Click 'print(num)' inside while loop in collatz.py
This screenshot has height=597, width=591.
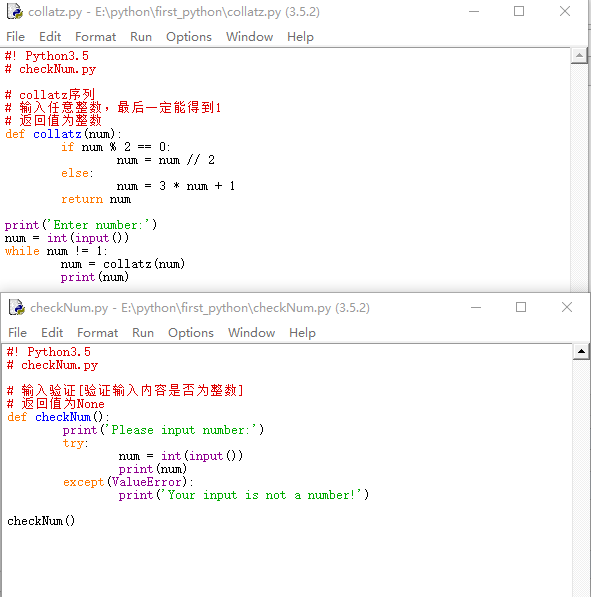(95, 277)
